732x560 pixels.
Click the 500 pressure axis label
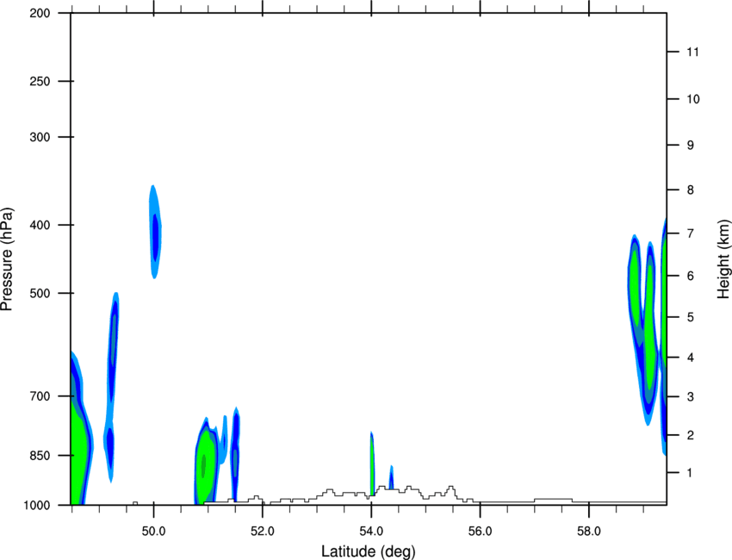40,293
